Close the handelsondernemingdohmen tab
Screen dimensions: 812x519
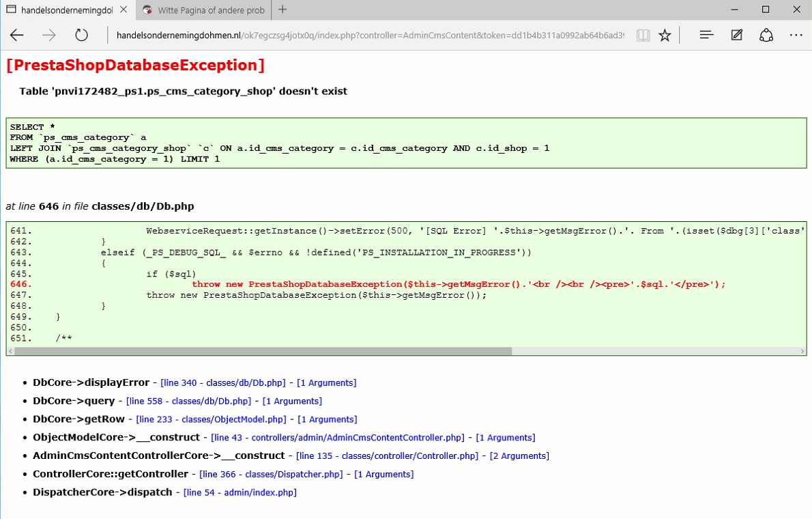coord(124,10)
